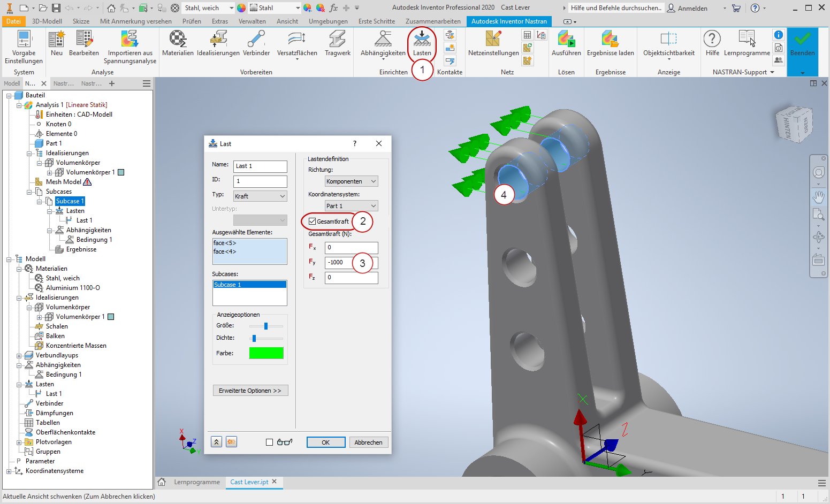
Task: Click the search box Hilfe und Befehle durchsuchen
Action: (615, 8)
